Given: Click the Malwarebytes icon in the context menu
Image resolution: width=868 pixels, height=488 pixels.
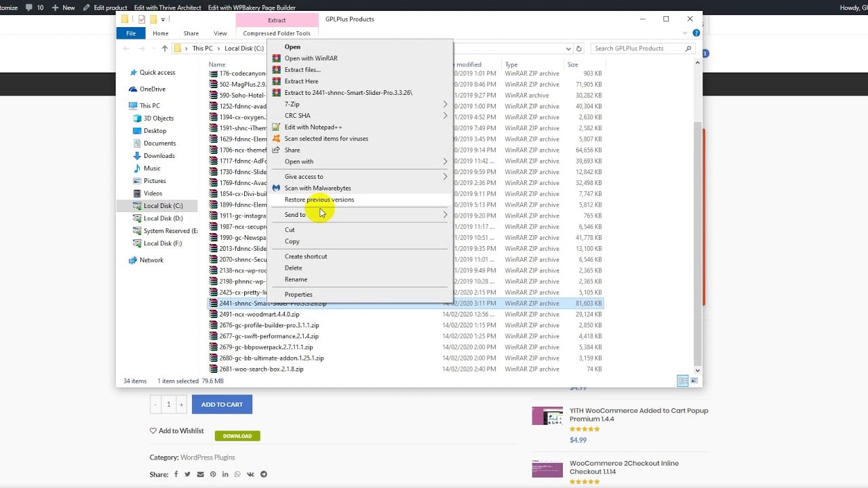Looking at the screenshot, I should 276,188.
